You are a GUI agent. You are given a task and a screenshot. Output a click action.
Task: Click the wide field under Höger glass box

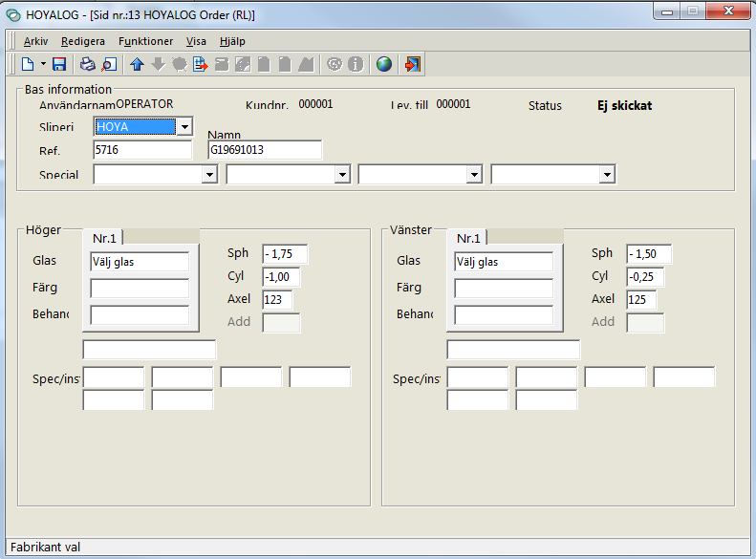click(x=149, y=350)
